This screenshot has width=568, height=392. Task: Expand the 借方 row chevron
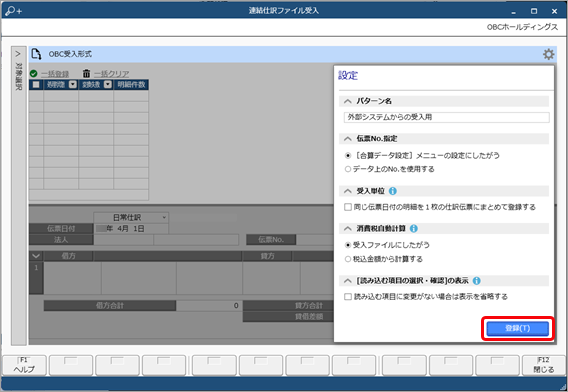(x=36, y=256)
